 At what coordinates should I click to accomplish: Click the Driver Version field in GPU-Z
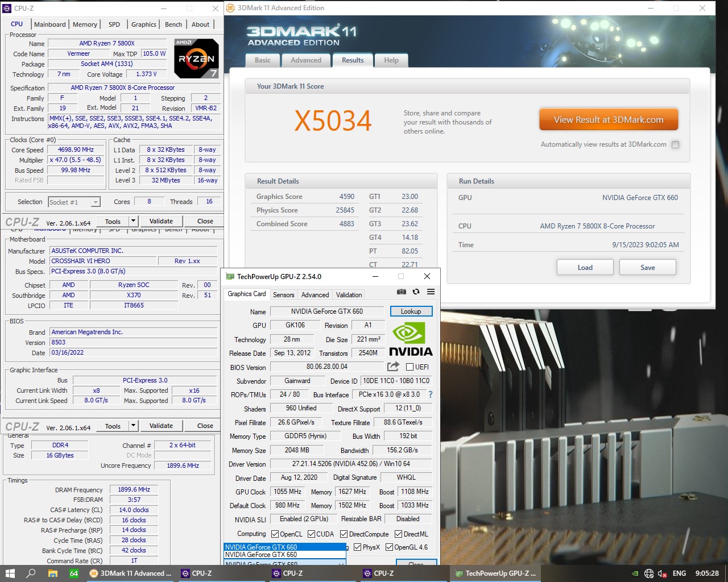tap(350, 464)
